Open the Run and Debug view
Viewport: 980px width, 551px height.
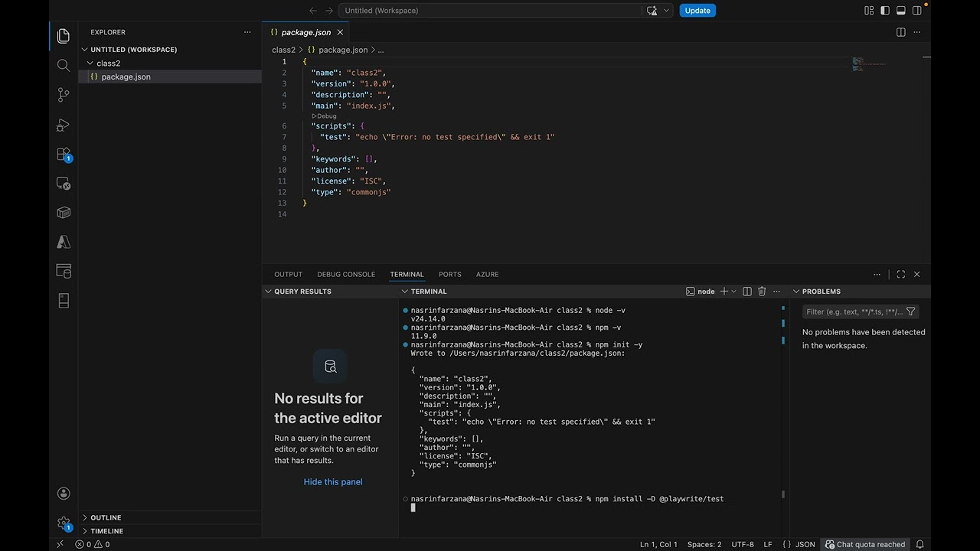(x=64, y=125)
